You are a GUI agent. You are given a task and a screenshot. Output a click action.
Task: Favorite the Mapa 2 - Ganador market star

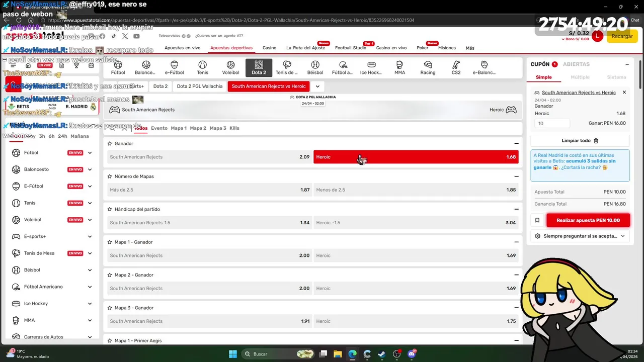(x=110, y=275)
